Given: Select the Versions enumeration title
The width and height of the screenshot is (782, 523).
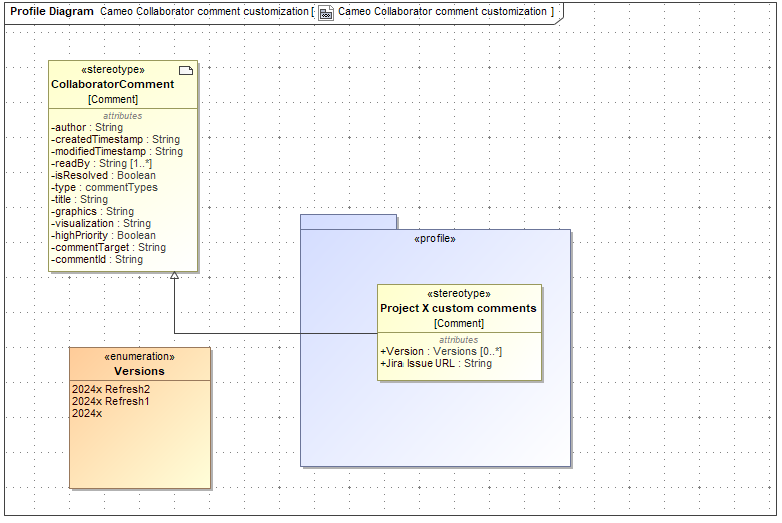Looking at the screenshot, I should [x=139, y=371].
